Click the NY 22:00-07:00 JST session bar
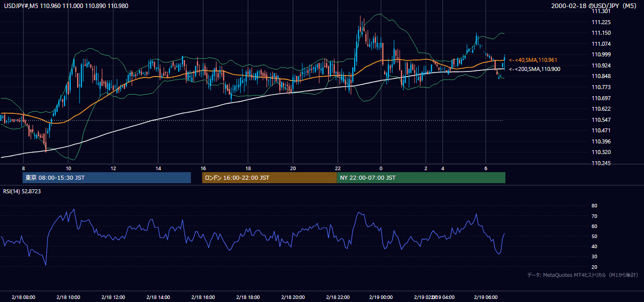Viewport: 644px width, 302px height. 421,178
